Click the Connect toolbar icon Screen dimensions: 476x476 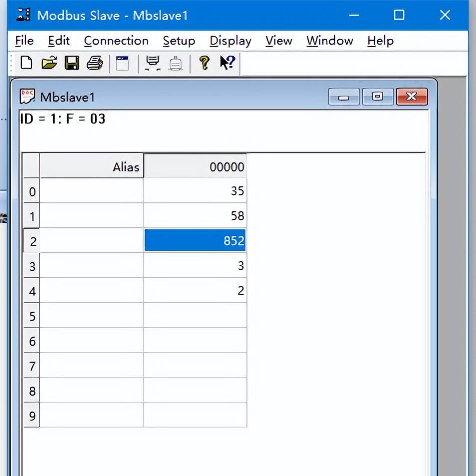tap(152, 63)
